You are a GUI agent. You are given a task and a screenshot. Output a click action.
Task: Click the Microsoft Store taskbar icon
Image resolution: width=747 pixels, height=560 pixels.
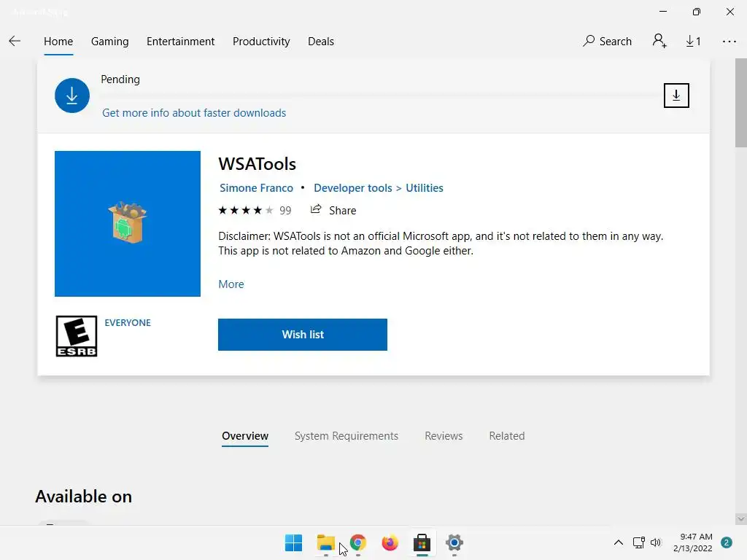(422, 542)
